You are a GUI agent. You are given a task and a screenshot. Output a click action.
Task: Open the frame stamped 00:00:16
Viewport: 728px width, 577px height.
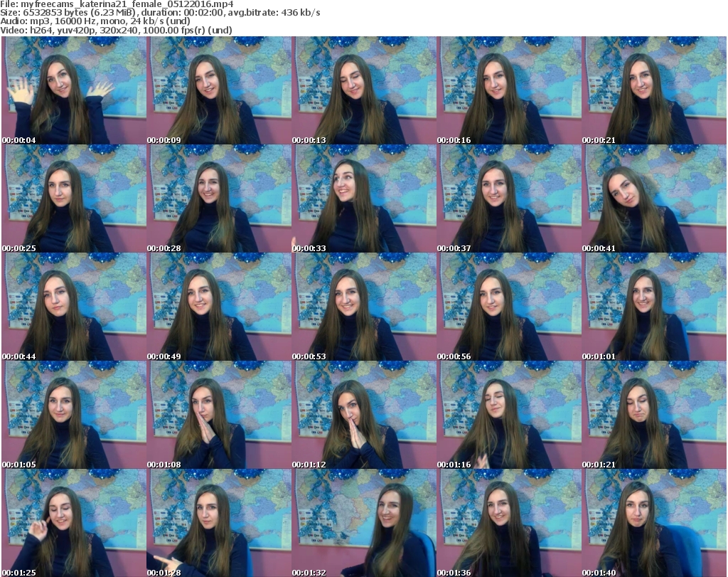pyautogui.click(x=508, y=90)
